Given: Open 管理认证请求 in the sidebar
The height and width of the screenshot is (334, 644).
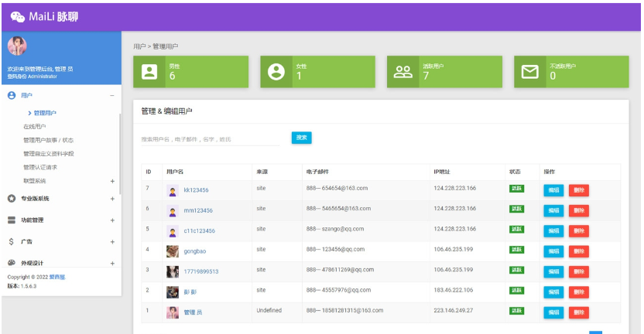Looking at the screenshot, I should click(40, 167).
